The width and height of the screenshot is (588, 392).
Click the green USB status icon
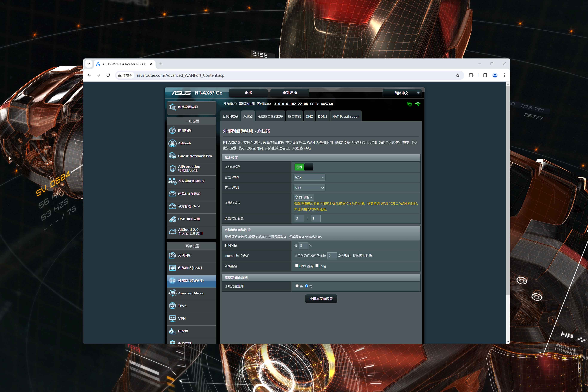pos(418,104)
